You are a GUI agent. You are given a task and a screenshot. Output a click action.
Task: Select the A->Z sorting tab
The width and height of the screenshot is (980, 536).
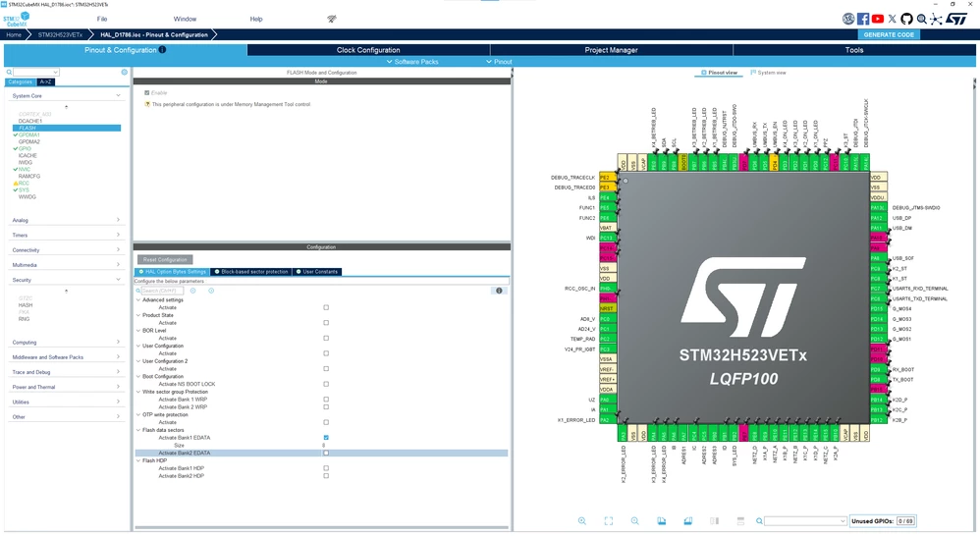click(x=45, y=81)
